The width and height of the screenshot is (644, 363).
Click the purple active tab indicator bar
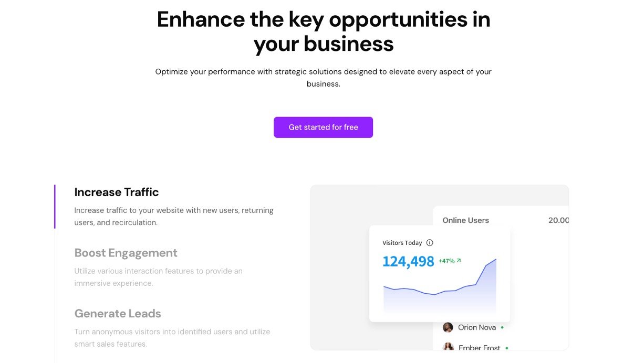pyautogui.click(x=55, y=207)
